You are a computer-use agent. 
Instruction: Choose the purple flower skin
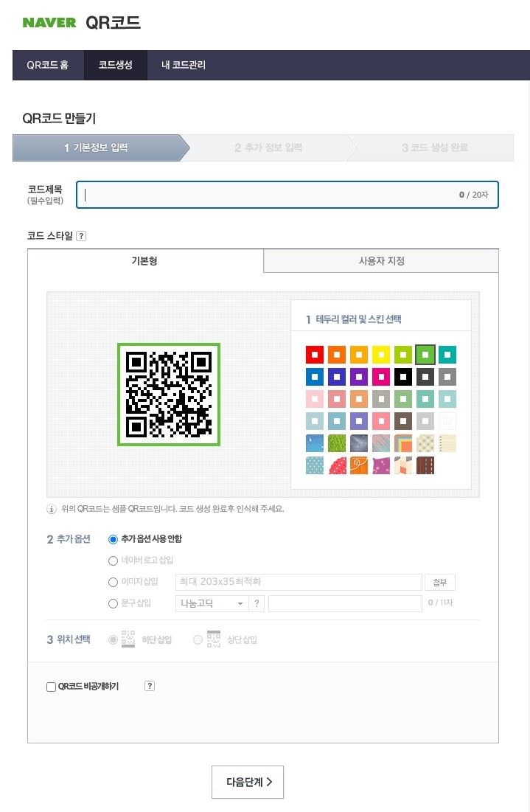click(x=381, y=465)
